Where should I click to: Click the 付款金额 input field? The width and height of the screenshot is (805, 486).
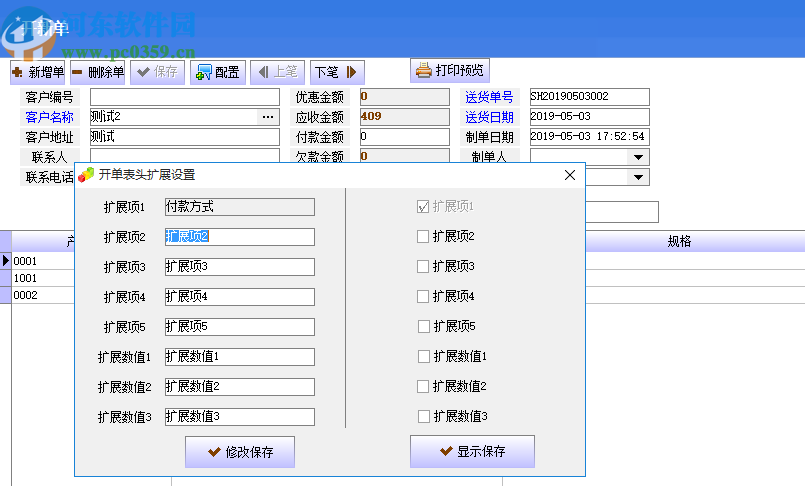point(405,137)
